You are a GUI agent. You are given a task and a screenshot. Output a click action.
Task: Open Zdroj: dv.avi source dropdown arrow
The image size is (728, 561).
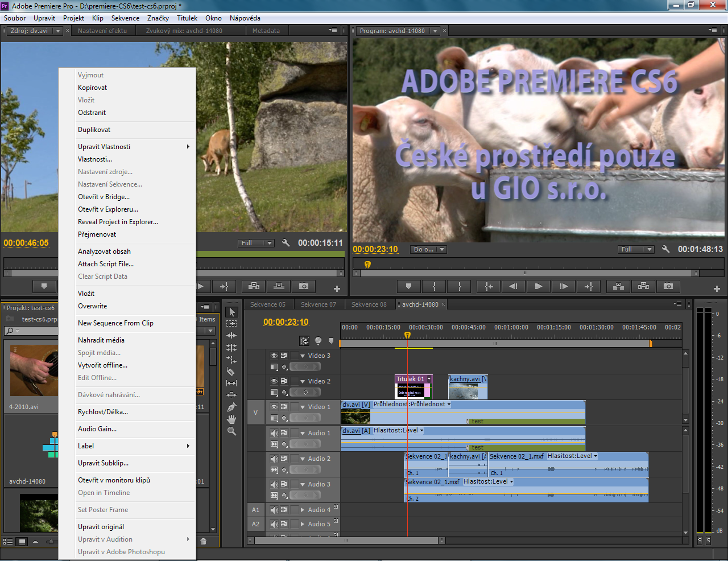tap(57, 31)
